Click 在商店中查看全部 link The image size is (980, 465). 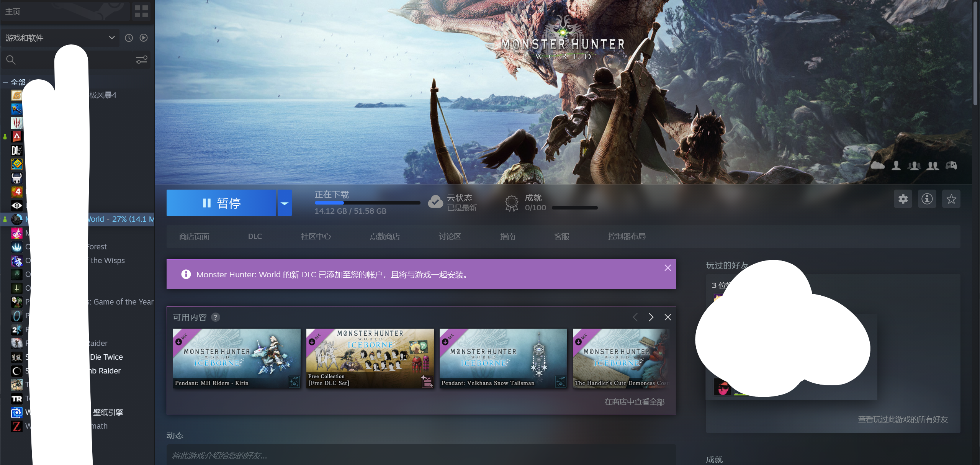634,402
